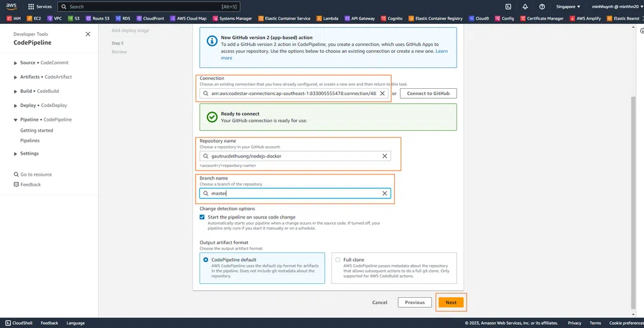
Task: Open the Language footer option
Action: [x=75, y=323]
